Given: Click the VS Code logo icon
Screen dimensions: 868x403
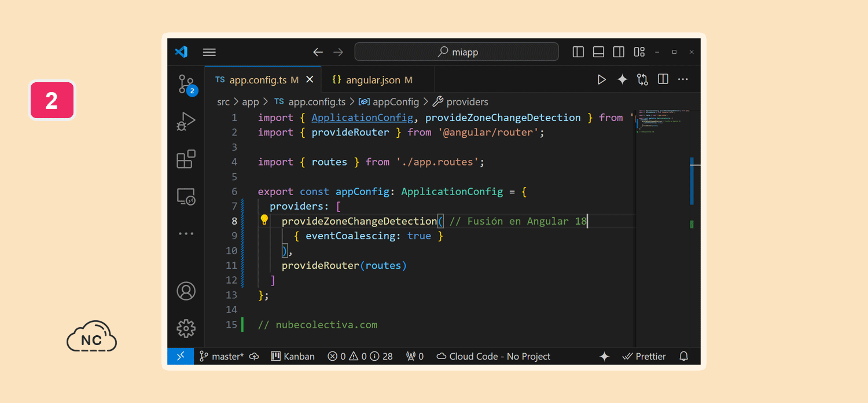Looking at the screenshot, I should coord(181,52).
